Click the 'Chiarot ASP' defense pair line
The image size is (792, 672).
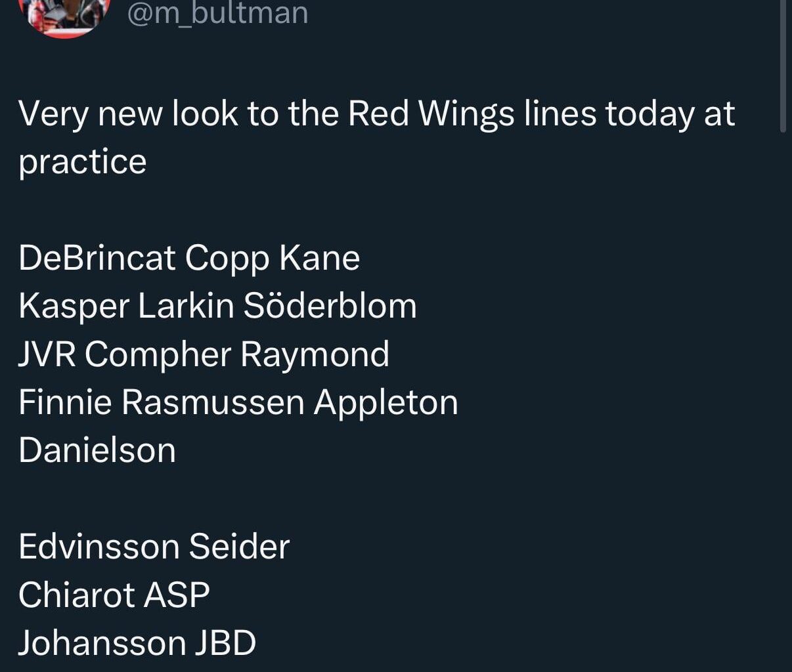114,595
